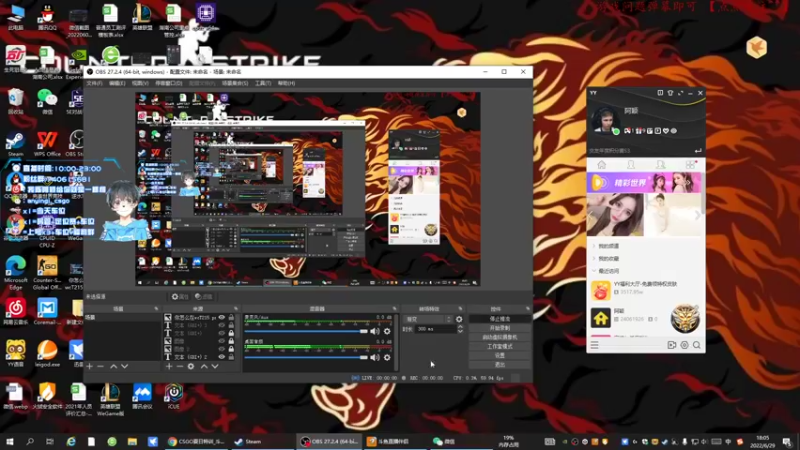The image size is (800, 450).
Task: Remove the selected scene with the Scenes minus button
Action: coord(101,366)
